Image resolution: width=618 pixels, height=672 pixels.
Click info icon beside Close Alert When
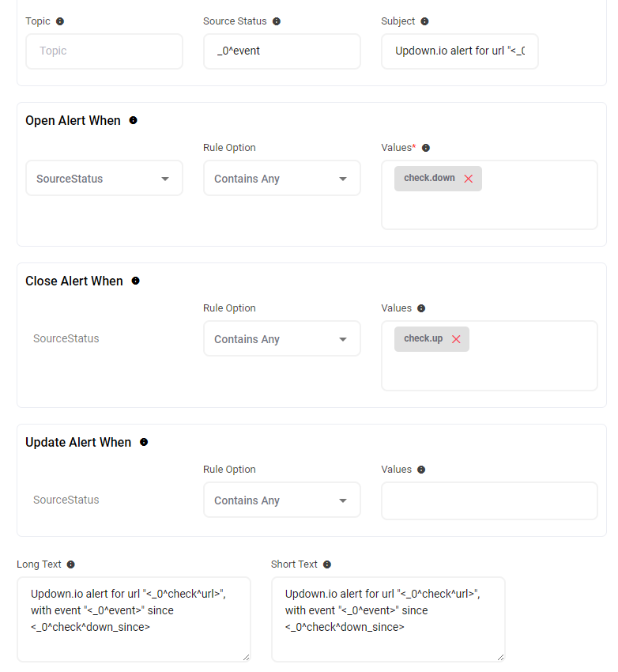point(135,281)
